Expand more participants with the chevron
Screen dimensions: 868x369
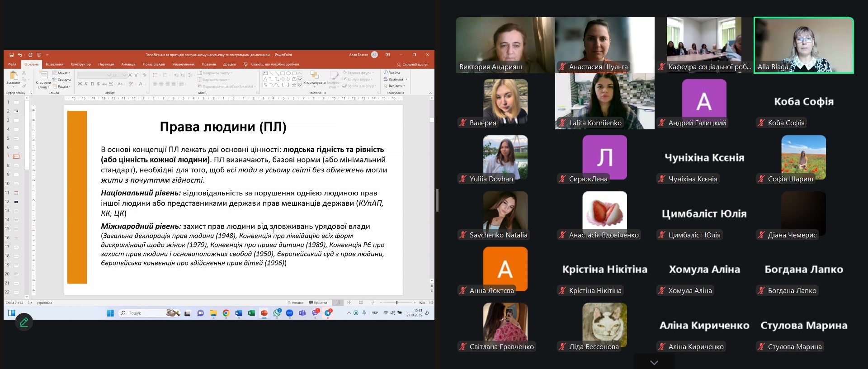point(654,362)
